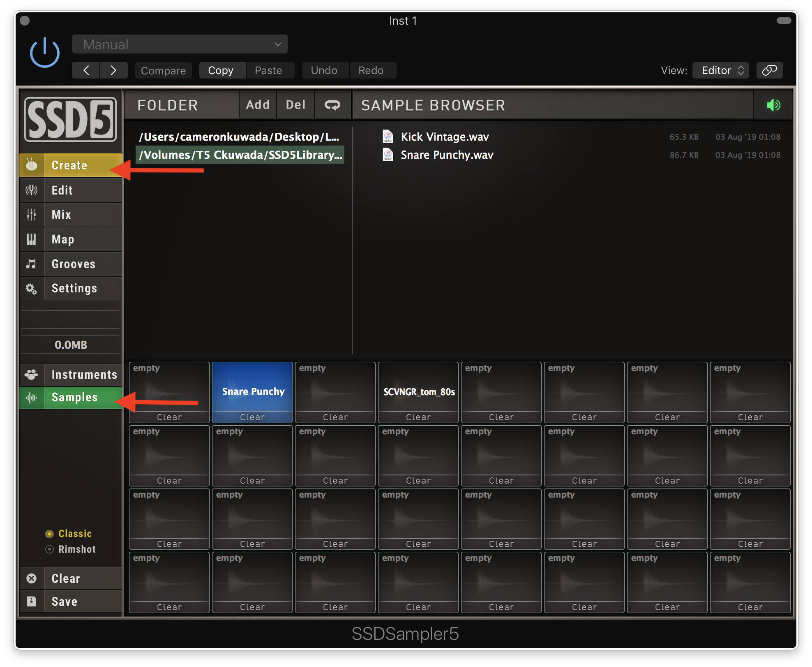This screenshot has width=812, height=667.
Task: Click the Edit waveform icon
Action: pyautogui.click(x=31, y=190)
